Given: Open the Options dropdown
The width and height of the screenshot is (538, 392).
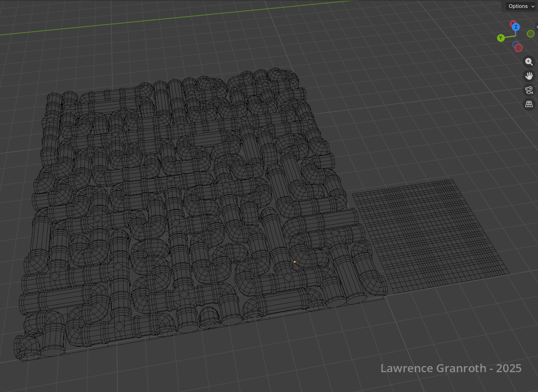Looking at the screenshot, I should [518, 6].
